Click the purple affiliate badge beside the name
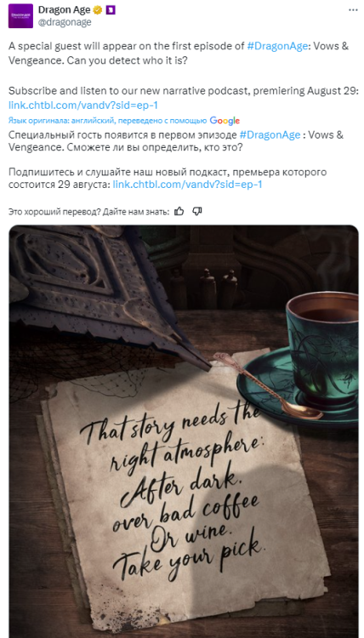 (111, 10)
